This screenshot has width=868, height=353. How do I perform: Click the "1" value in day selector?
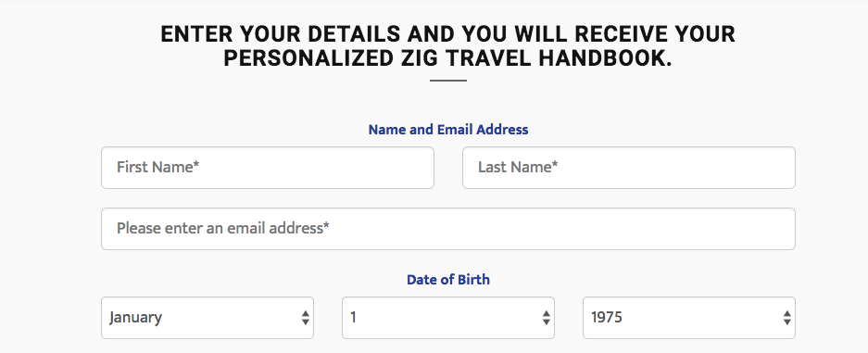(x=353, y=318)
